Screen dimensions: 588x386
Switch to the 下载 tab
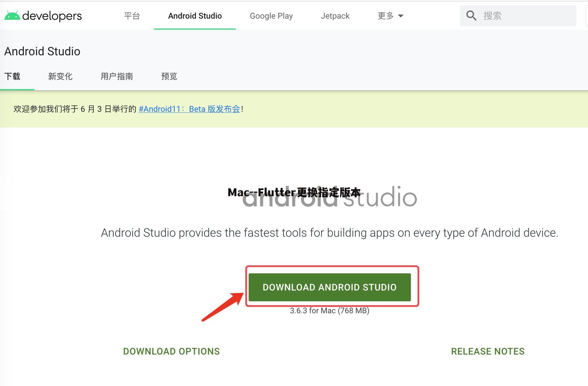point(12,76)
